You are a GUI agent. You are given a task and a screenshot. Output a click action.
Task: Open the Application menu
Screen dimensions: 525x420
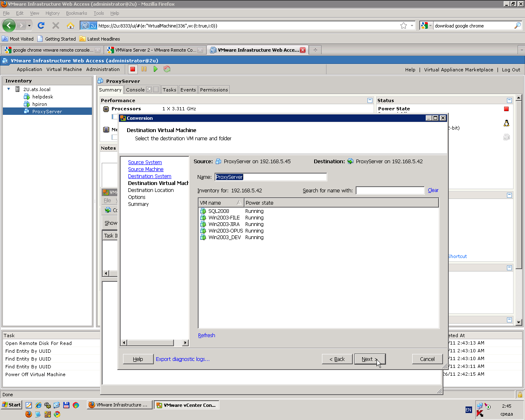coord(30,69)
